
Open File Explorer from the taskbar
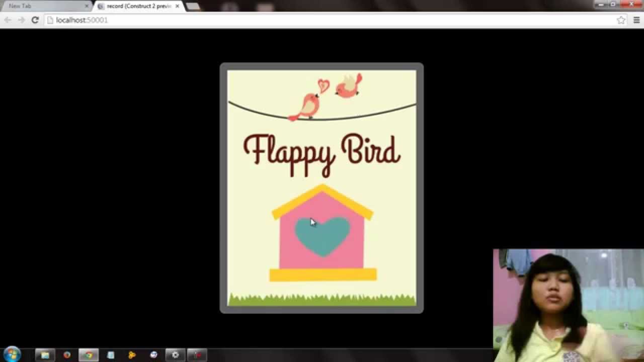click(x=45, y=355)
